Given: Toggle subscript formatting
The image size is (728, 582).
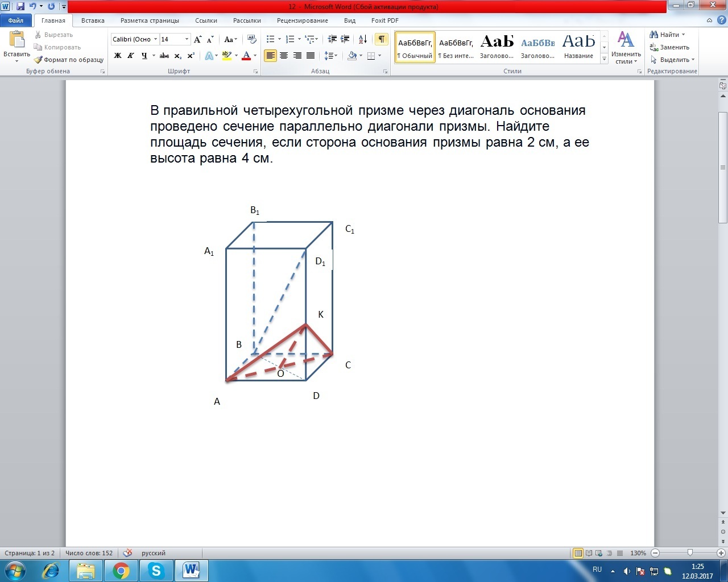Looking at the screenshot, I should [178, 56].
